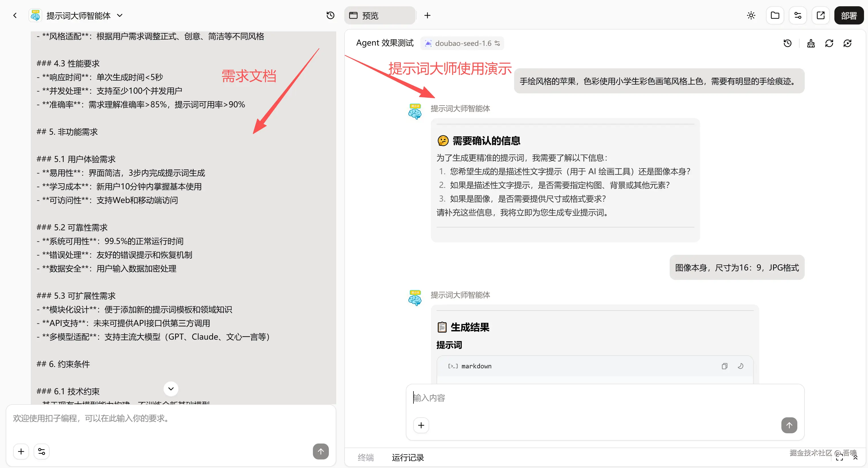The width and height of the screenshot is (868, 468).
Task: Switch to the 终端 tab
Action: [366, 457]
